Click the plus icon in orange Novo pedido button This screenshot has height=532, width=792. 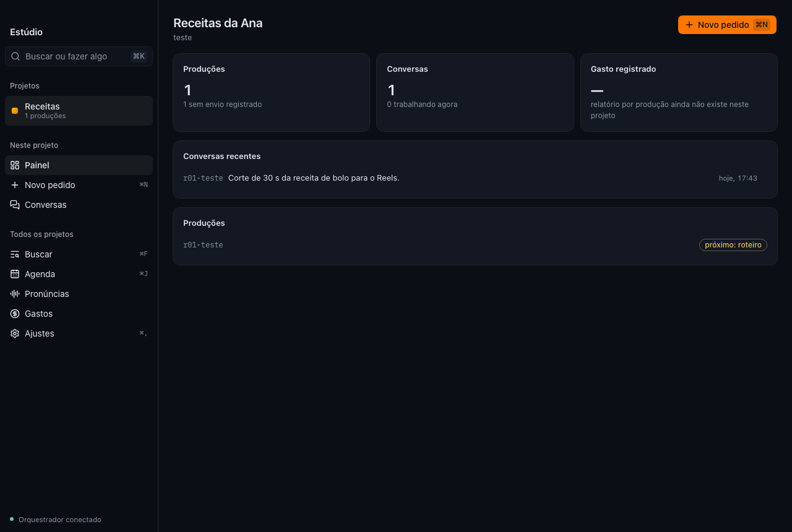[689, 25]
